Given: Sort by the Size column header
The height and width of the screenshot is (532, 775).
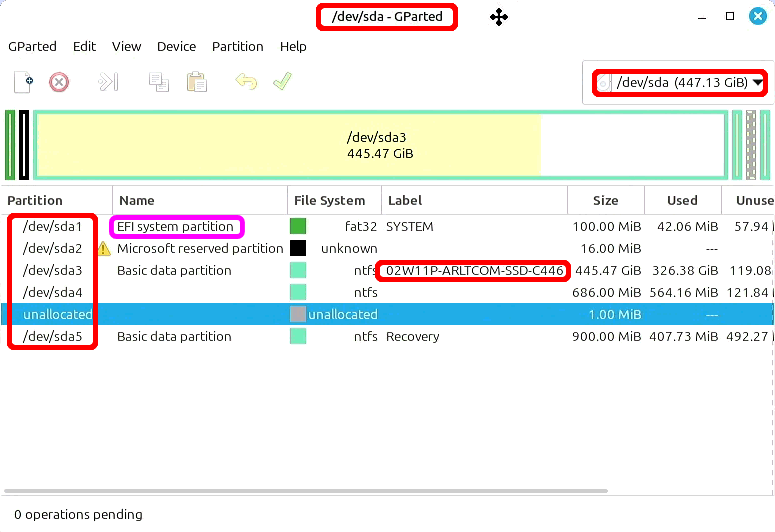Looking at the screenshot, I should coord(605,200).
